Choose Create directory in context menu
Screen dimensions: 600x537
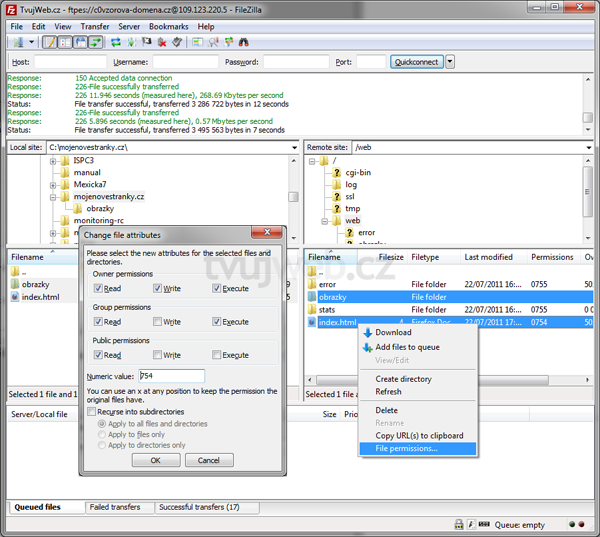tap(418, 379)
